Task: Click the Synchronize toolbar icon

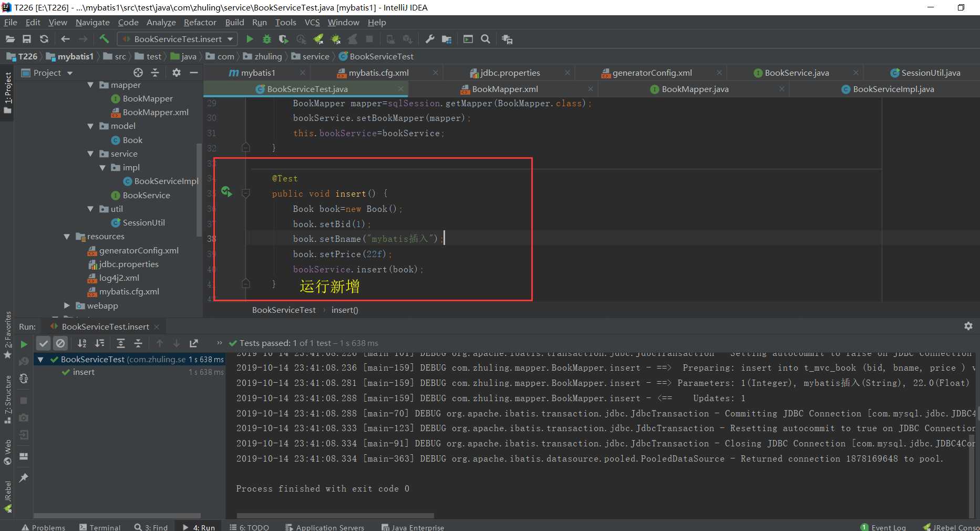Action: tap(44, 39)
